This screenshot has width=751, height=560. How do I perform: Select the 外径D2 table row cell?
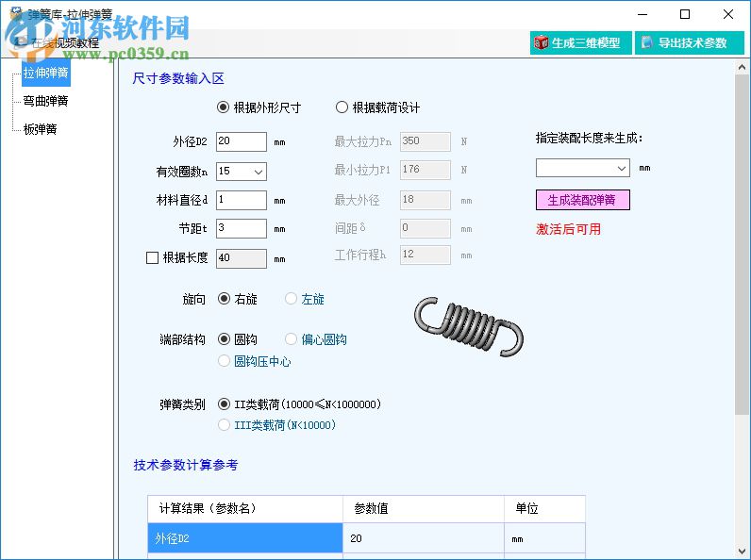[244, 538]
